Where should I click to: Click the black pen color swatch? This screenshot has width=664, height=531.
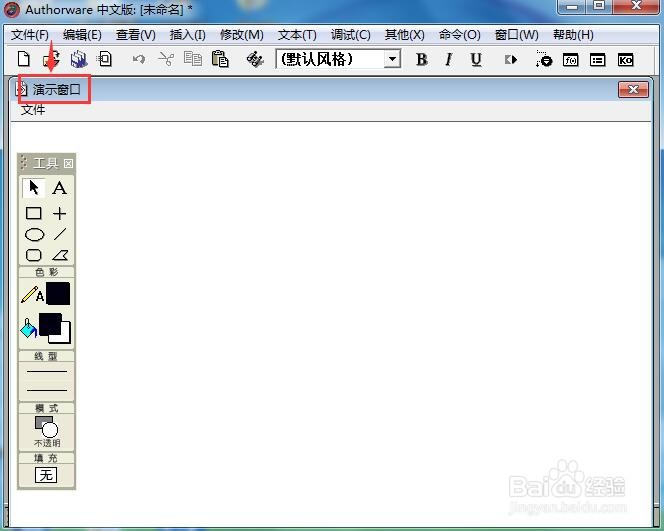point(58,294)
